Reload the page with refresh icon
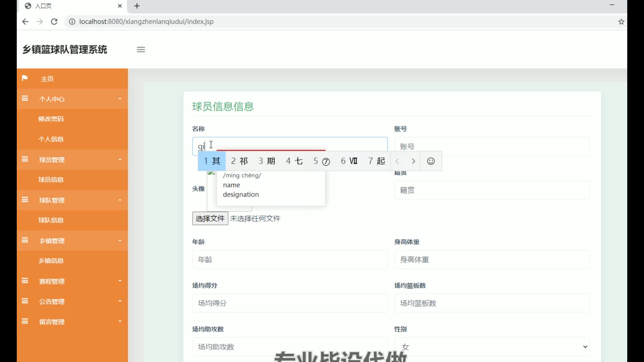 point(54,22)
